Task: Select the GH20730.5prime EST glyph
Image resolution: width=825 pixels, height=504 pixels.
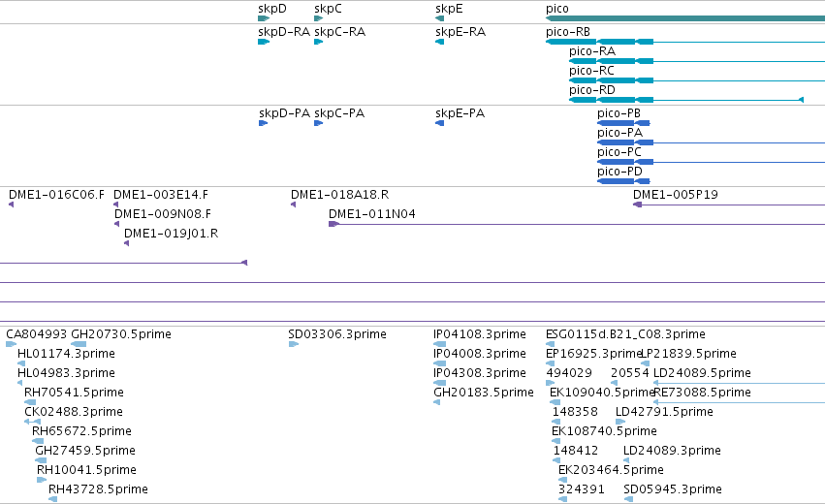Action: tap(79, 344)
